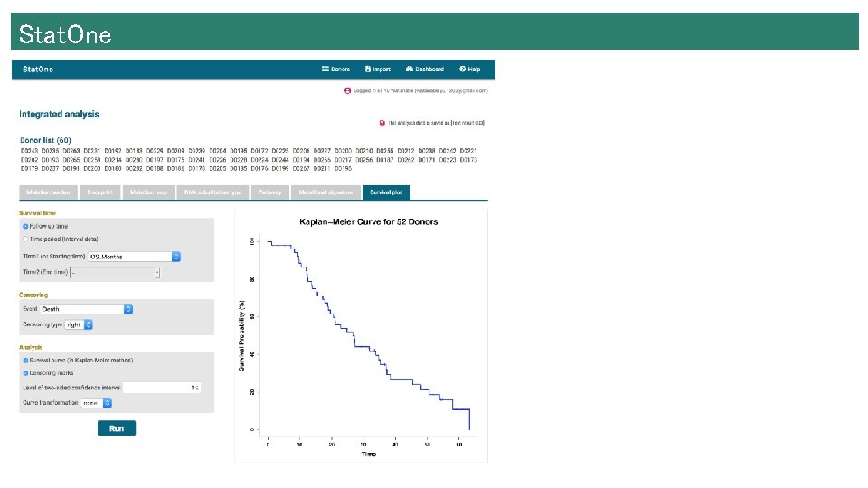
Task: Switch to the Mutation burden tab
Action: pyautogui.click(x=48, y=192)
